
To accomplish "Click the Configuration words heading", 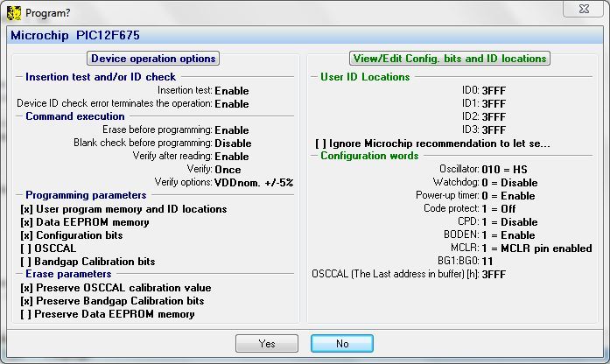I will 369,156.
